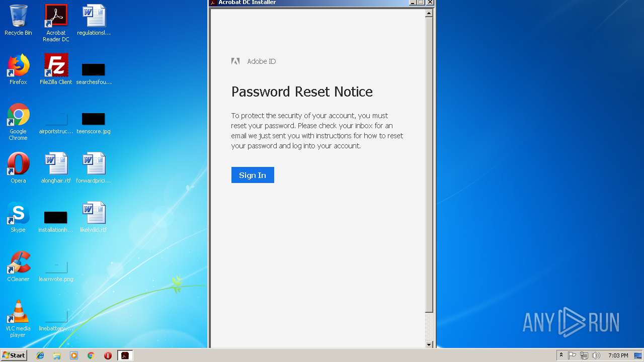
Task: Click the installer scrollbar up arrow
Action: point(429,14)
